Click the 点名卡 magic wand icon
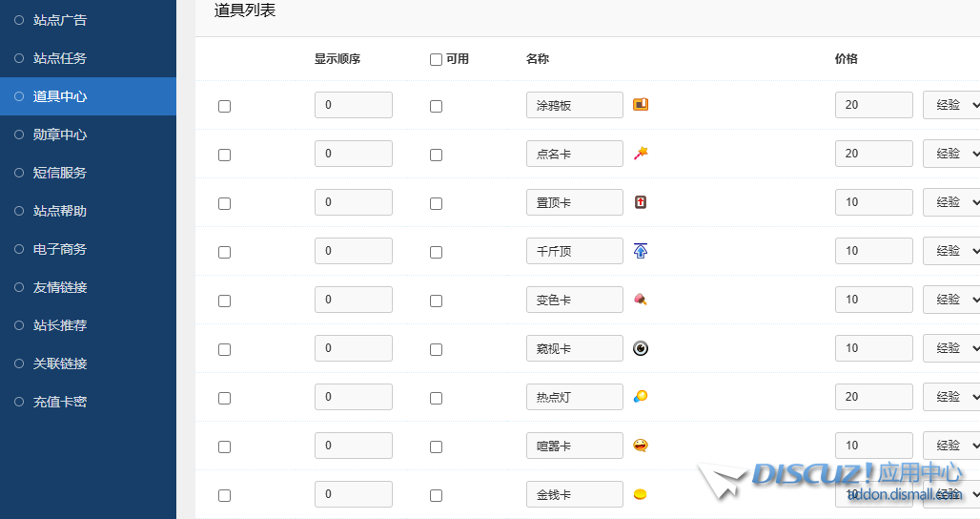The image size is (980, 519). pos(641,154)
